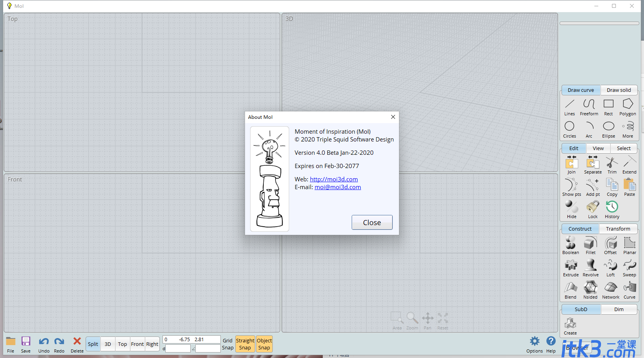Select the Blend tool

pyautogui.click(x=571, y=290)
